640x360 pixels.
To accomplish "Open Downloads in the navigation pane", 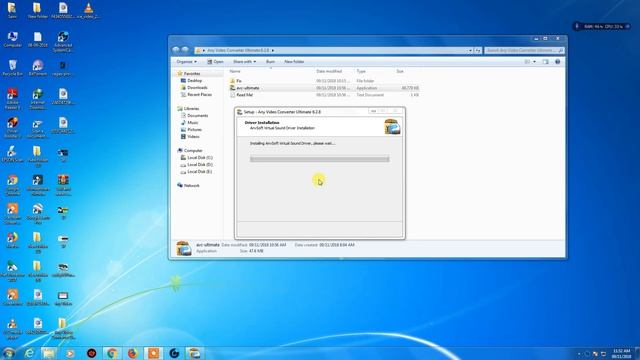I will coord(197,88).
